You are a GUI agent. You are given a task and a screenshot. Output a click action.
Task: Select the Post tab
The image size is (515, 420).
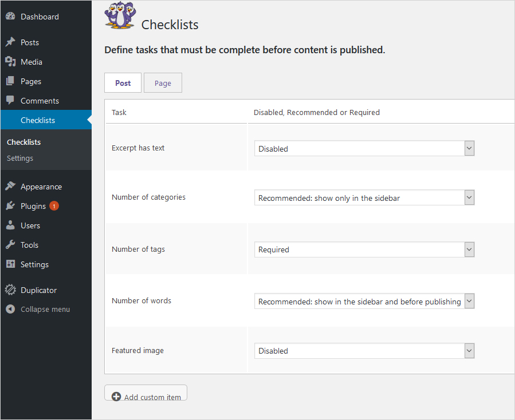pos(123,83)
